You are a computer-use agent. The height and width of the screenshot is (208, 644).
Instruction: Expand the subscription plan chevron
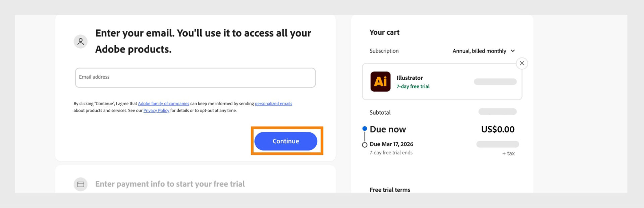click(513, 51)
